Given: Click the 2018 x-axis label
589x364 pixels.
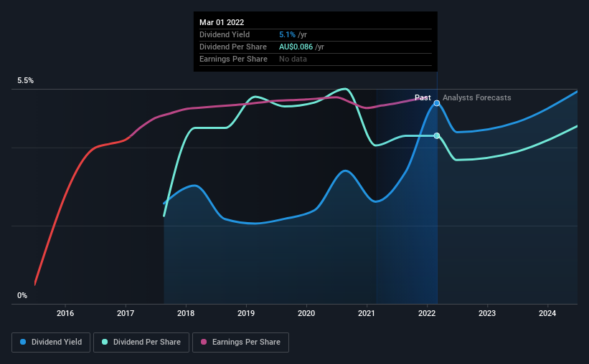Looking at the screenshot, I should click(x=186, y=313).
